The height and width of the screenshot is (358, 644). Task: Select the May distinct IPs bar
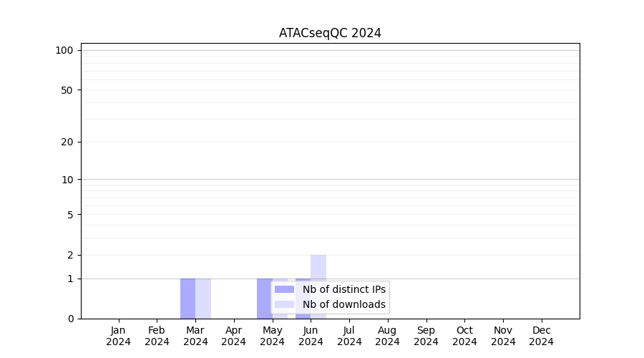click(x=264, y=298)
